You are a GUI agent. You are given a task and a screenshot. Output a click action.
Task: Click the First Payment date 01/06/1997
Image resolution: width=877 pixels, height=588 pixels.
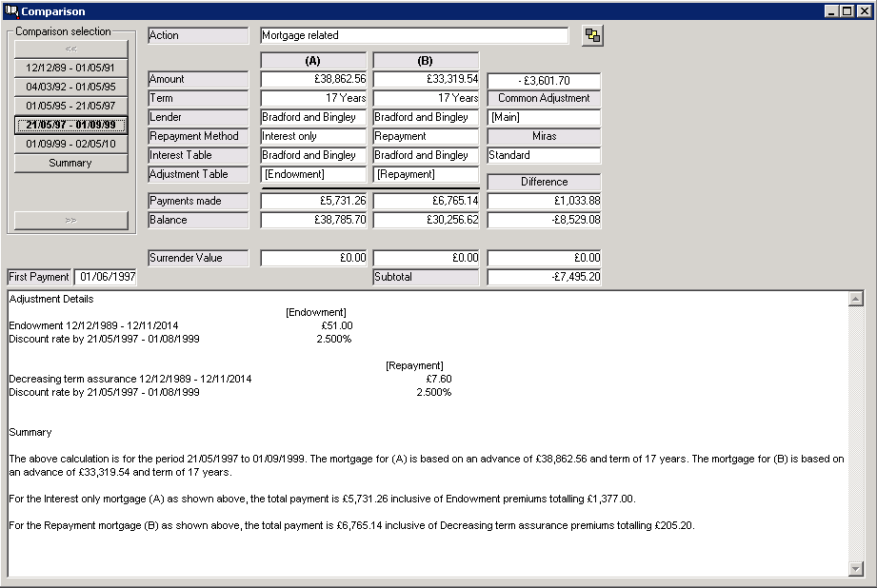[105, 277]
